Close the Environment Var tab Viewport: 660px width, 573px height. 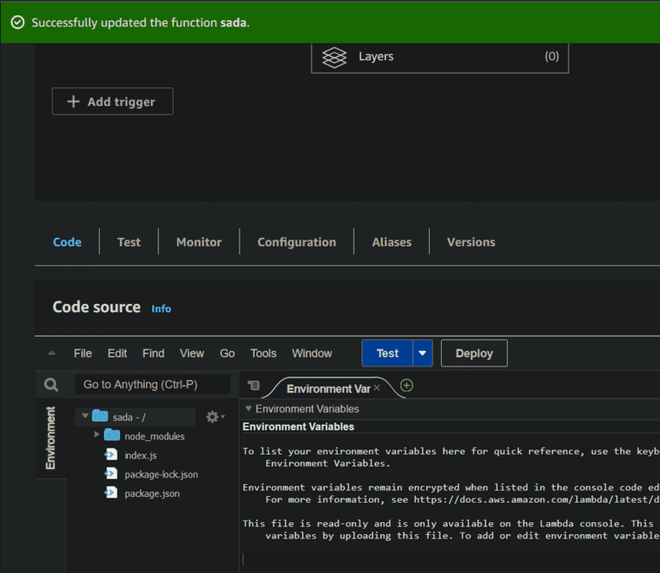[377, 388]
